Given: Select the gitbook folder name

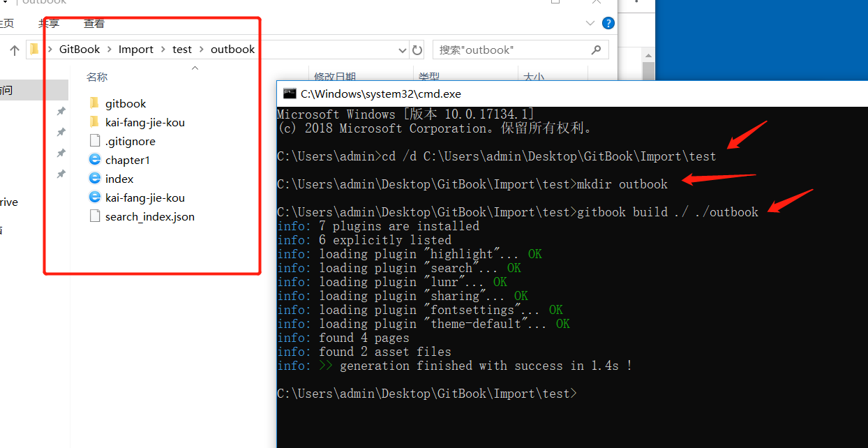Looking at the screenshot, I should point(126,103).
